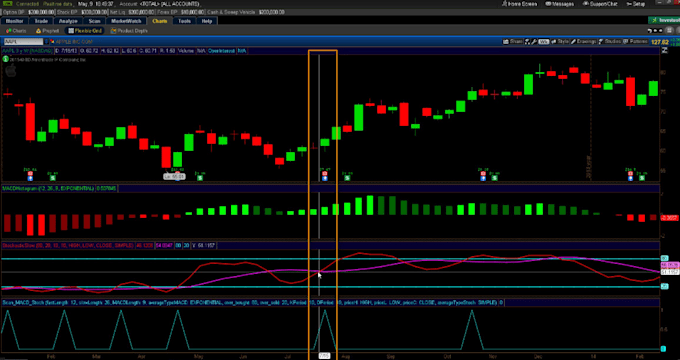680x360 pixels.
Task: Open the Product Depth sub-tab
Action: [x=129, y=31]
